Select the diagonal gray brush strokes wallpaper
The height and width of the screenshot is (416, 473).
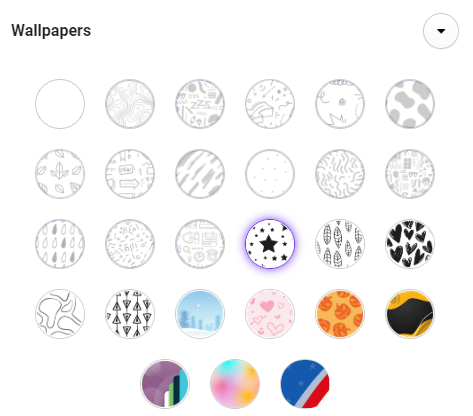pyautogui.click(x=200, y=174)
